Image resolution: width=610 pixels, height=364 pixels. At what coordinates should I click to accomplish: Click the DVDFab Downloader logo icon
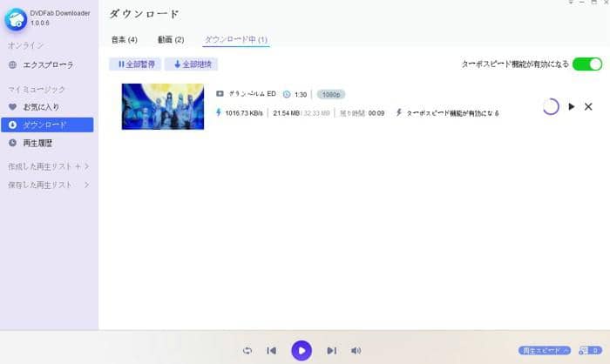click(x=16, y=19)
